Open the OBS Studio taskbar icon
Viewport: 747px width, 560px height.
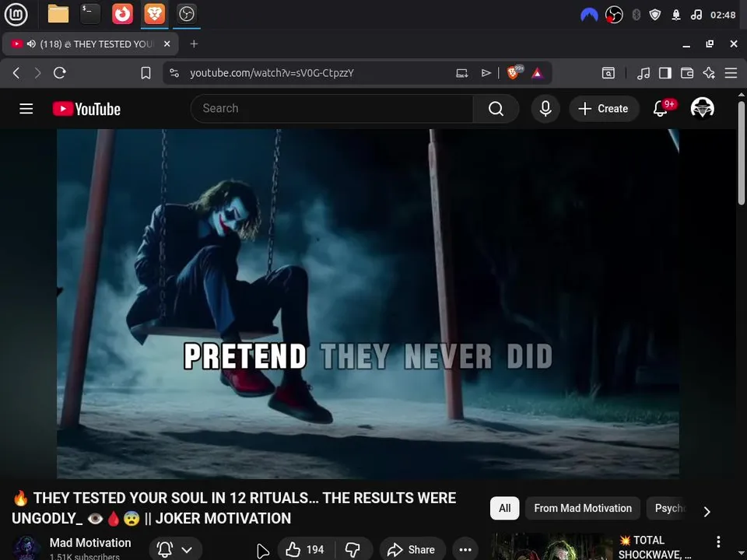coord(186,14)
